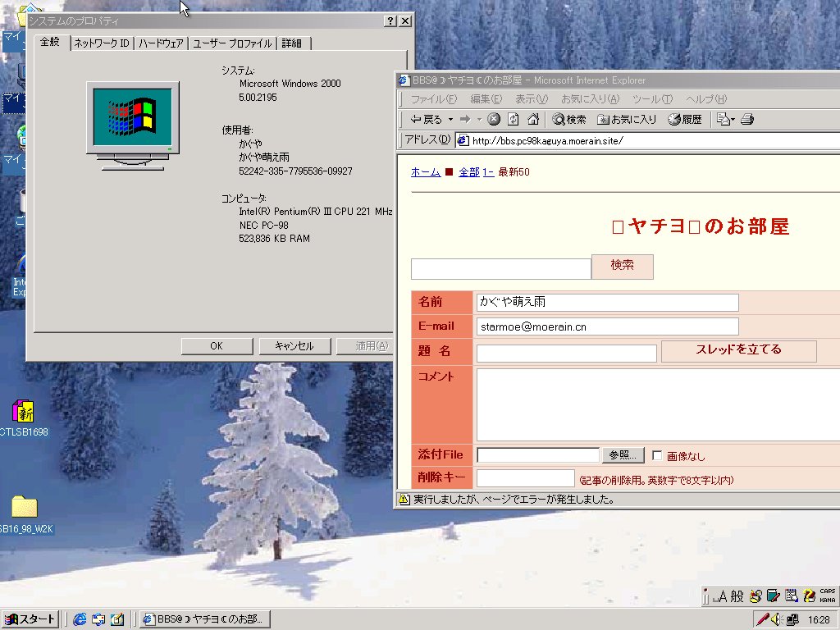Image resolution: width=840 pixels, height=630 pixels.
Task: Click the 参照... browse button
Action: pyautogui.click(x=623, y=455)
